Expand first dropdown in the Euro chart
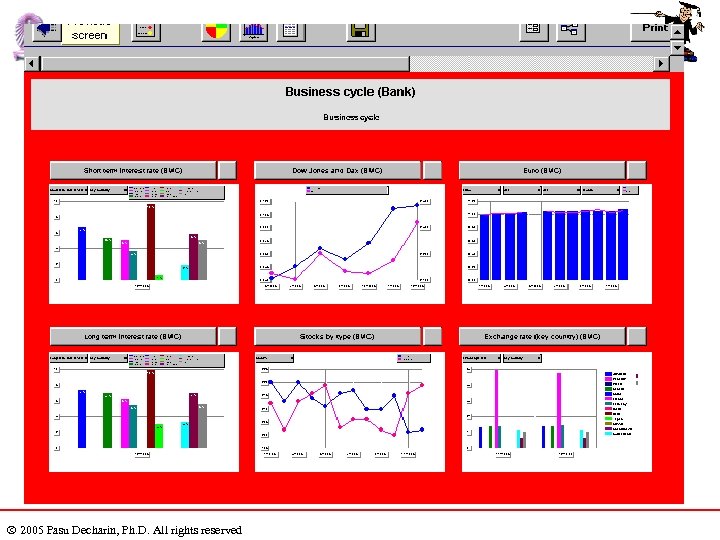 point(482,190)
